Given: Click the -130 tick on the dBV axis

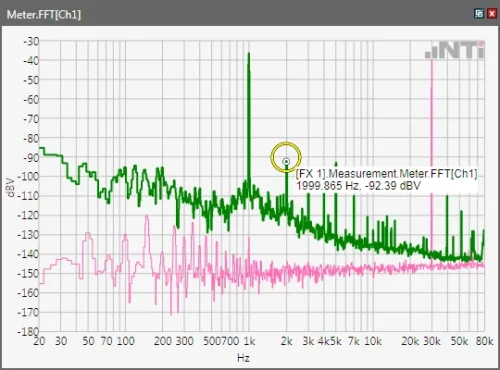Looking at the screenshot, I should point(28,235).
